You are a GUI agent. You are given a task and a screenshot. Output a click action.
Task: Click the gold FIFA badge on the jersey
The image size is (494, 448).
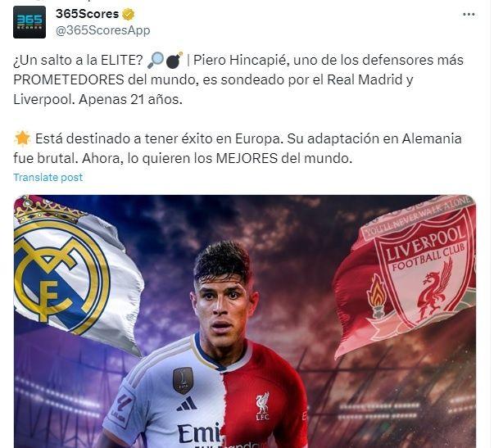[183, 380]
